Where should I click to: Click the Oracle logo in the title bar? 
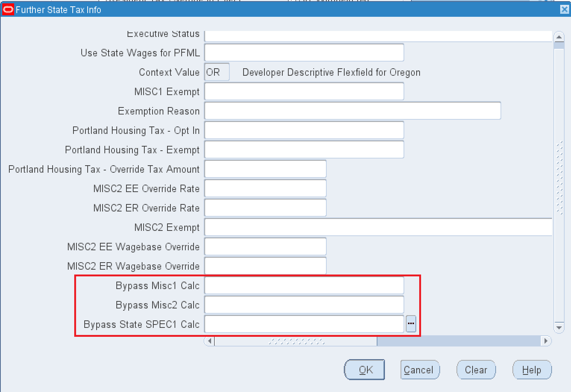pyautogui.click(x=7, y=9)
